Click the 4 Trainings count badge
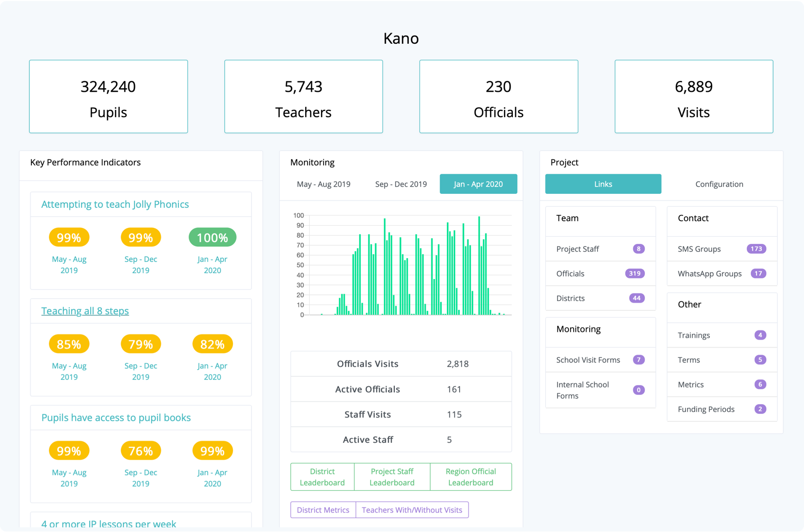 (760, 335)
